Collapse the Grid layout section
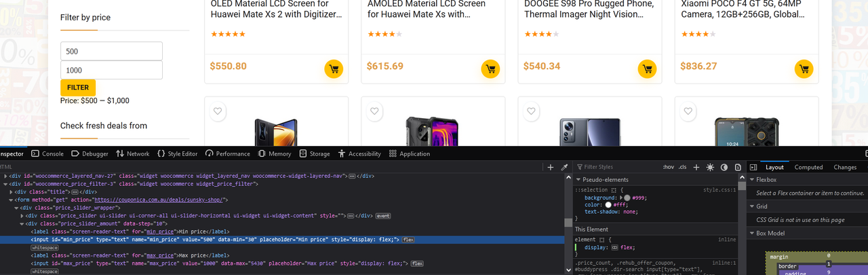Image resolution: width=868 pixels, height=275 pixels. click(x=753, y=206)
